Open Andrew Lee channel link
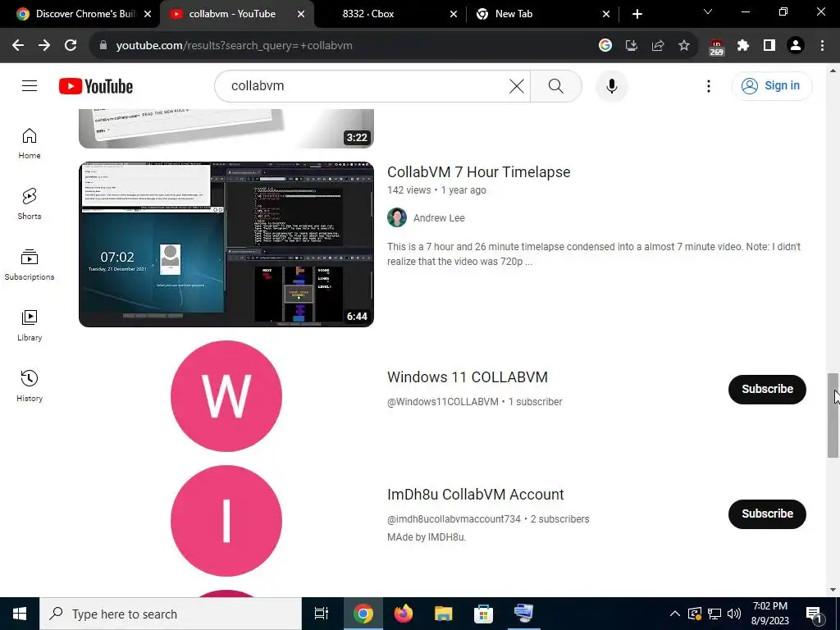 tap(439, 218)
